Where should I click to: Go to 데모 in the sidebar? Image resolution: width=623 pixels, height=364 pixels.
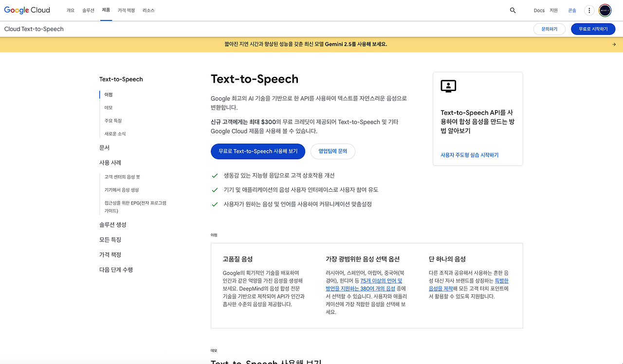(109, 108)
